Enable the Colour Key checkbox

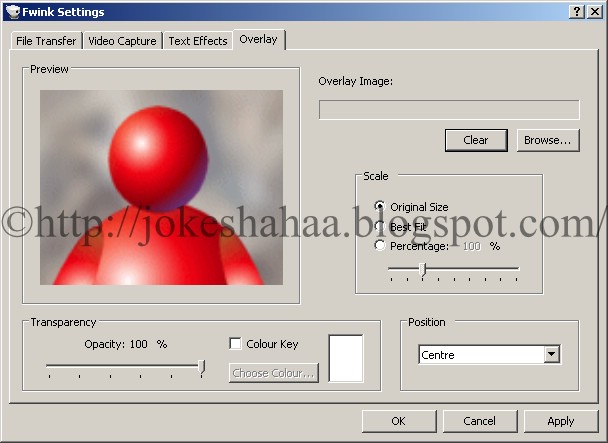pos(235,344)
